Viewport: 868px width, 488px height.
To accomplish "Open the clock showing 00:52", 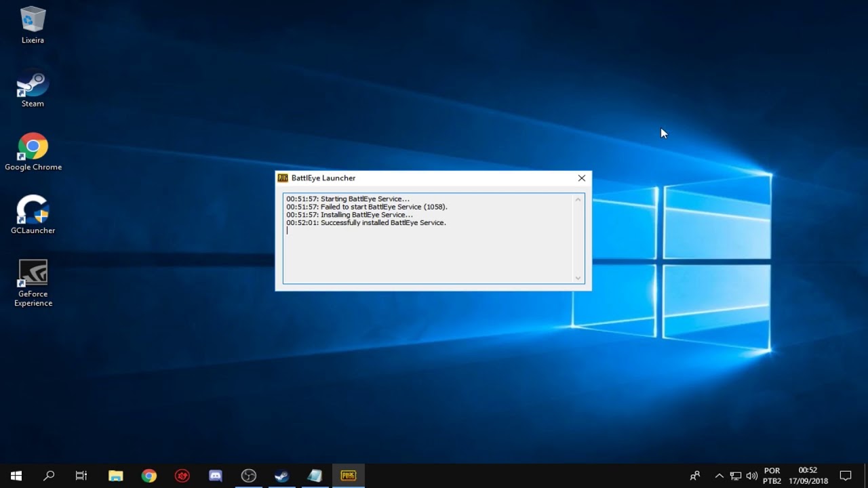I will pyautogui.click(x=808, y=476).
